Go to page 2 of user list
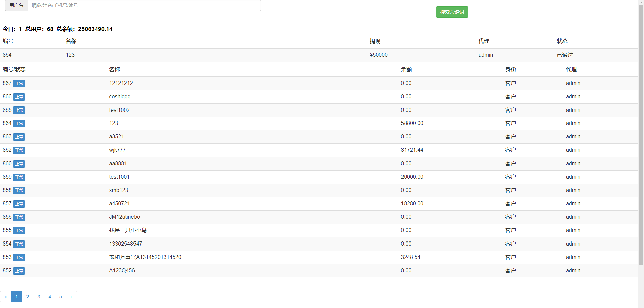 28,297
